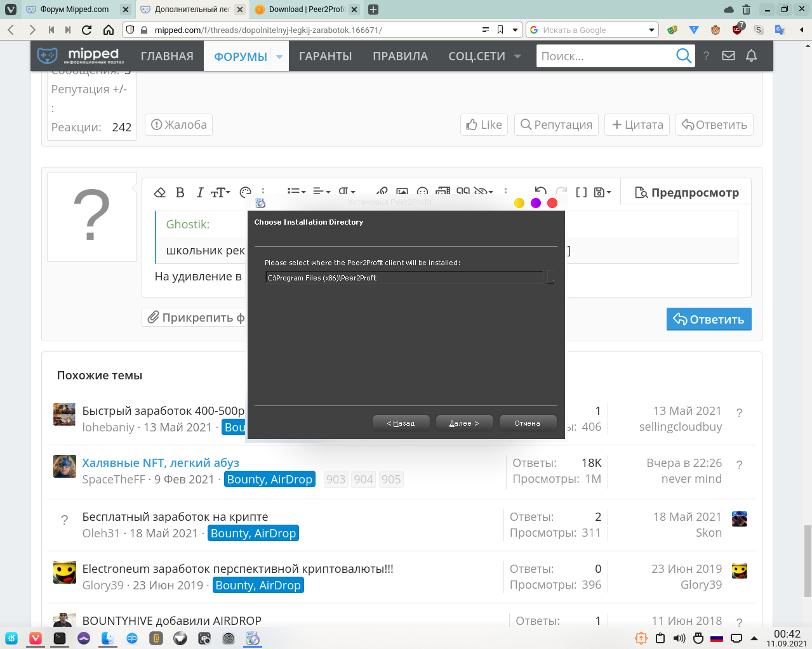The image size is (812, 649).
Task: Go to the browser home page
Action: pos(109,30)
